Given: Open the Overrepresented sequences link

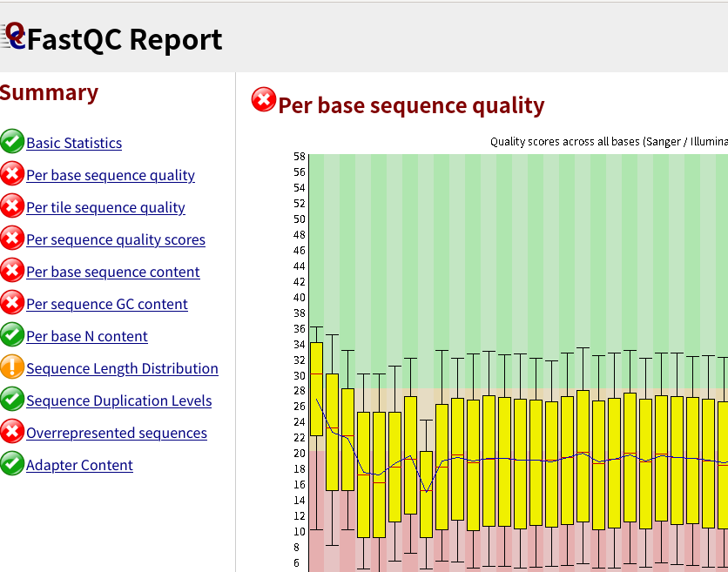Looking at the screenshot, I should point(117,433).
